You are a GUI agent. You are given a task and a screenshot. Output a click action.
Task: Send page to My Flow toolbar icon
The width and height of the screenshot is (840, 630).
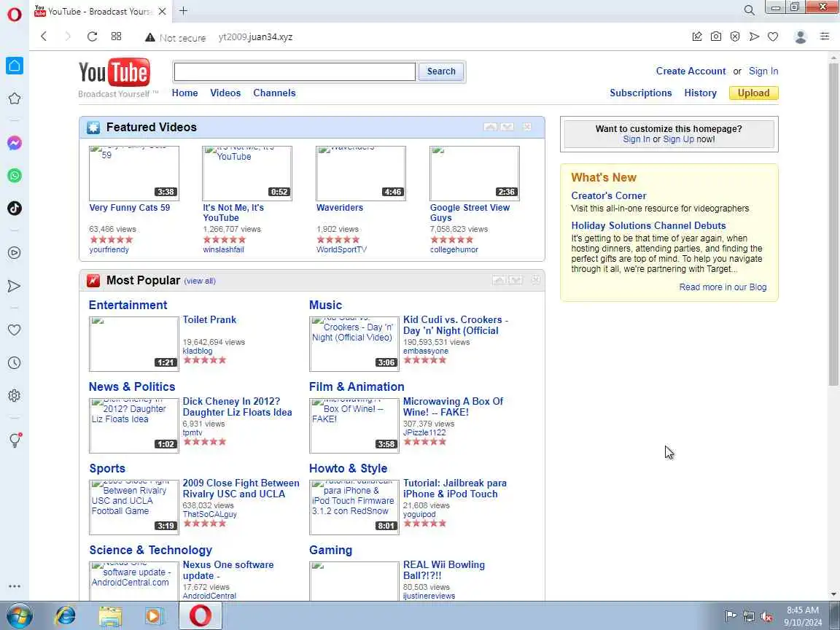[754, 36]
